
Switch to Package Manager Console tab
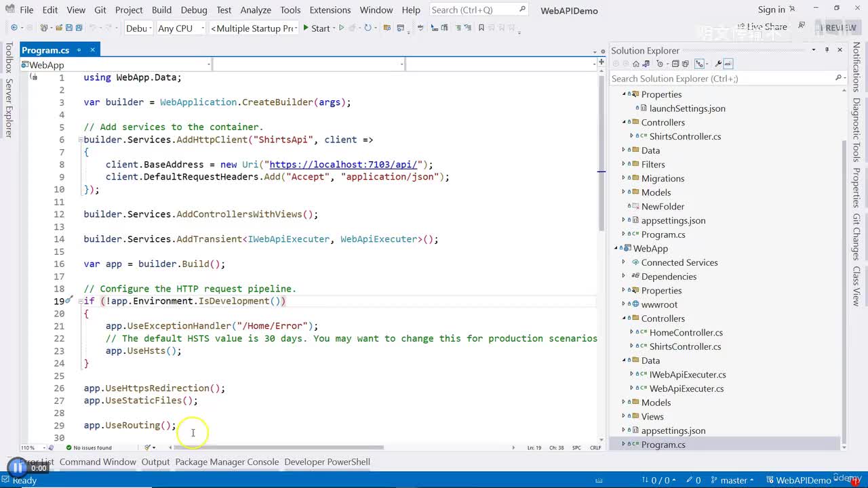pos(226,462)
